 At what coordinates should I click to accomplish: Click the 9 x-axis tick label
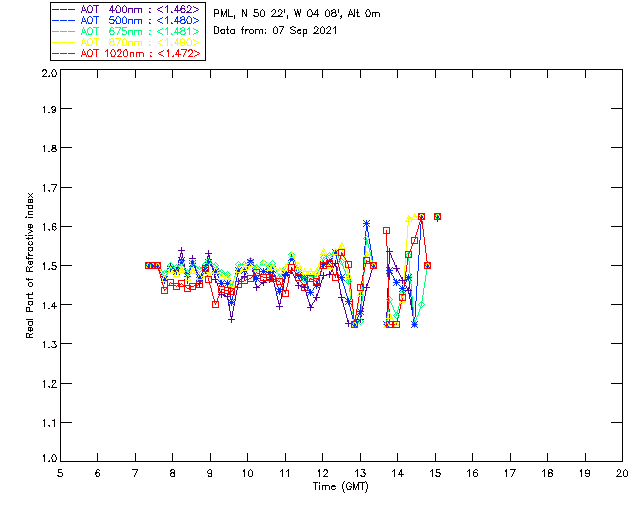[210, 473]
